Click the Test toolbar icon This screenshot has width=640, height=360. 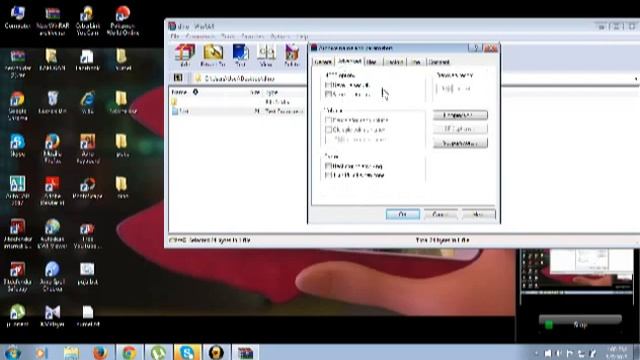click(240, 56)
